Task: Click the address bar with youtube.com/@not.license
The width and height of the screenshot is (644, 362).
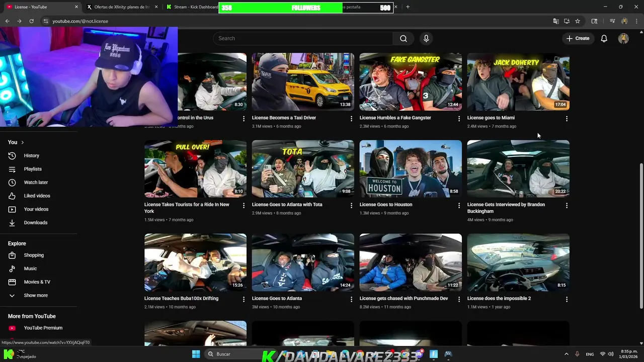Action: pos(80,21)
